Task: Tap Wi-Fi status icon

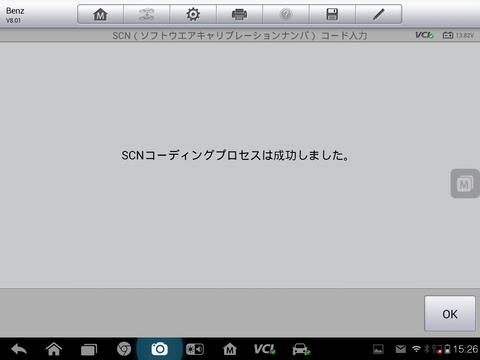Action: tap(416, 349)
